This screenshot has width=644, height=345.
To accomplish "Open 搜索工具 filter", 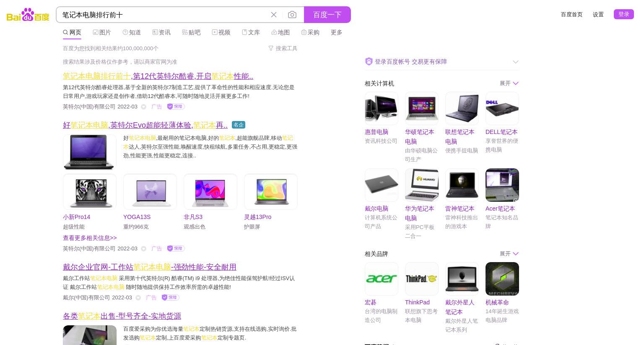I will [283, 49].
